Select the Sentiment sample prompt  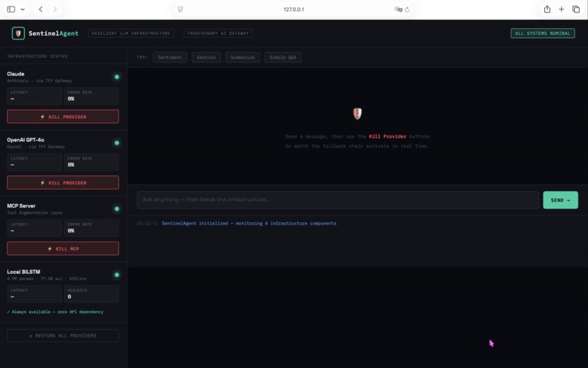(x=170, y=58)
